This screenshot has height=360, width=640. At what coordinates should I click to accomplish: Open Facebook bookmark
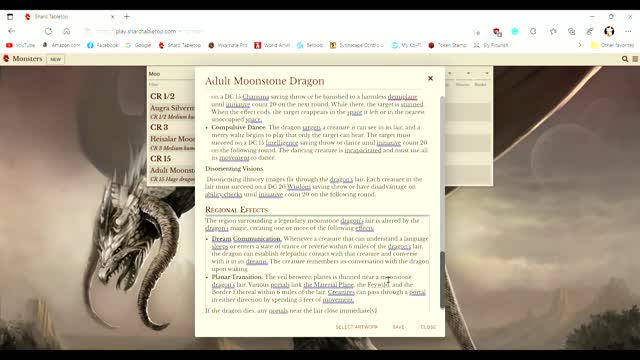point(102,45)
